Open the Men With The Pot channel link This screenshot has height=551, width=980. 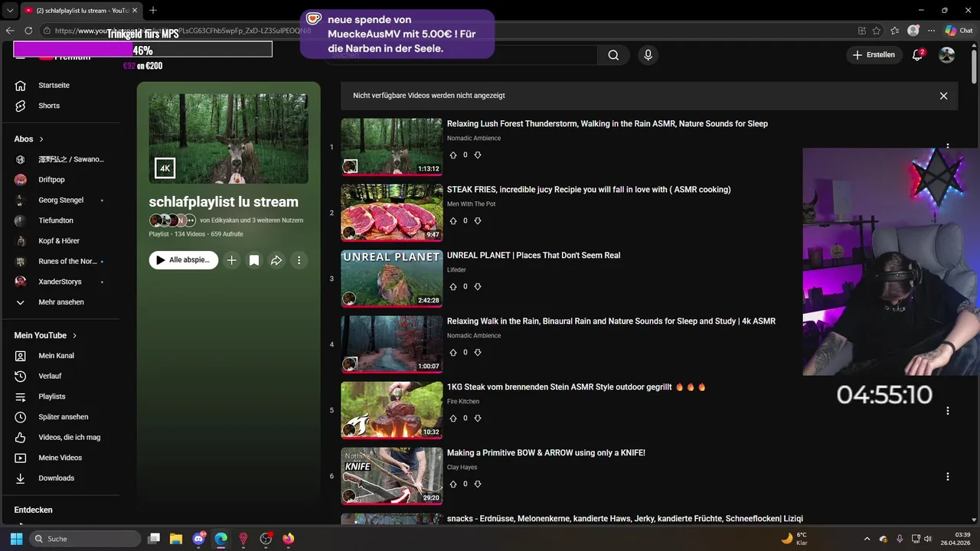(471, 204)
